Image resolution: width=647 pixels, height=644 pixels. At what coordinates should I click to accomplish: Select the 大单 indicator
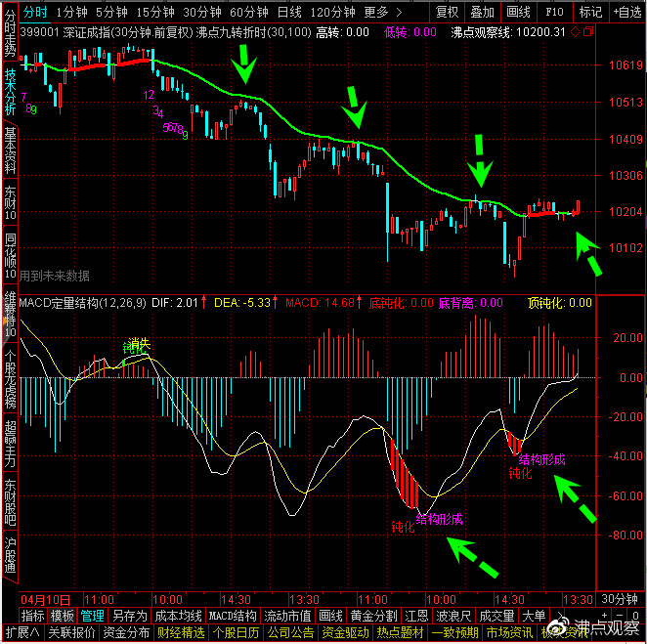pos(534,617)
